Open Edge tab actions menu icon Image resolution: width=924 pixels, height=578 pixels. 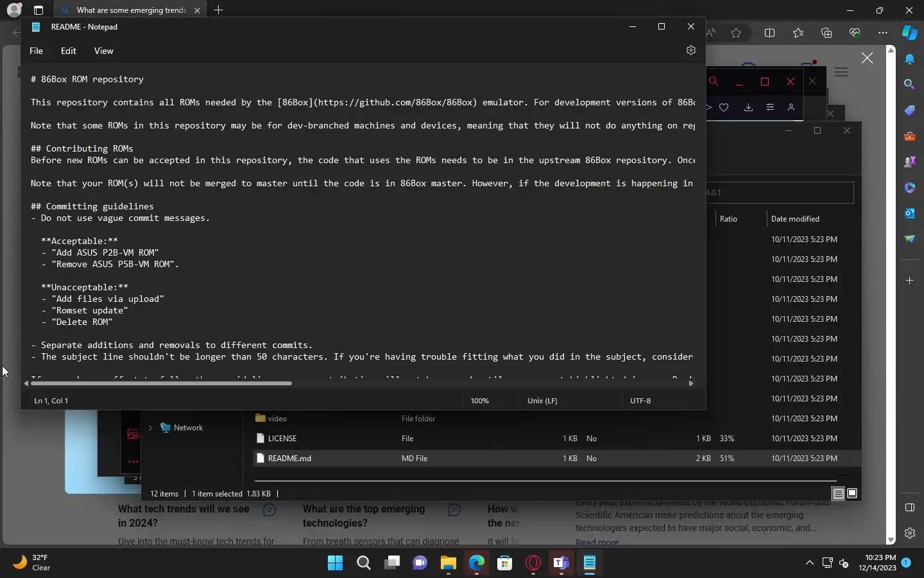tap(38, 10)
